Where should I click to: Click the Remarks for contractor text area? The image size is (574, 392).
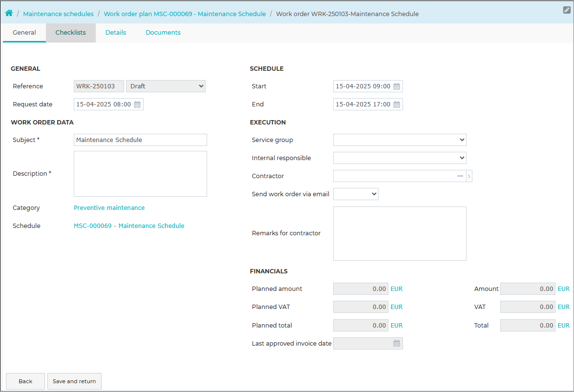coord(400,234)
